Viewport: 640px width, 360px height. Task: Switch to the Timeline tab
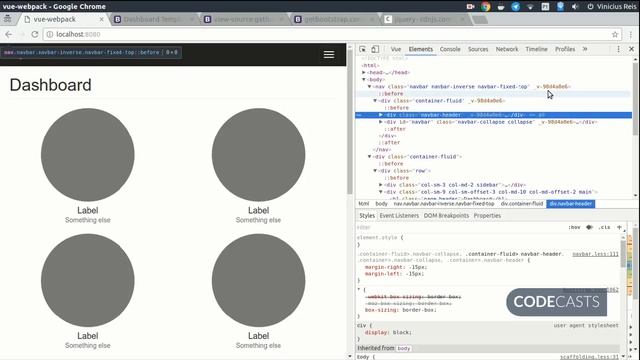point(536,49)
